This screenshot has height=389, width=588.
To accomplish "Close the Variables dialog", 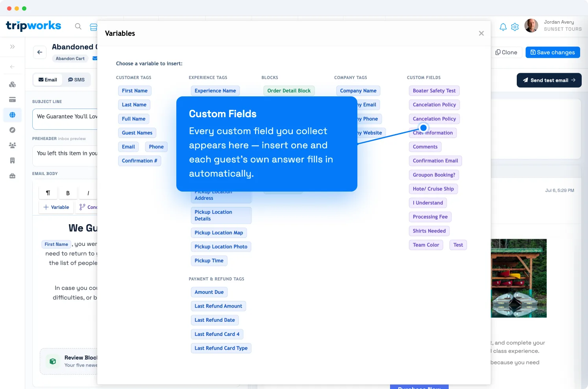I will [481, 33].
